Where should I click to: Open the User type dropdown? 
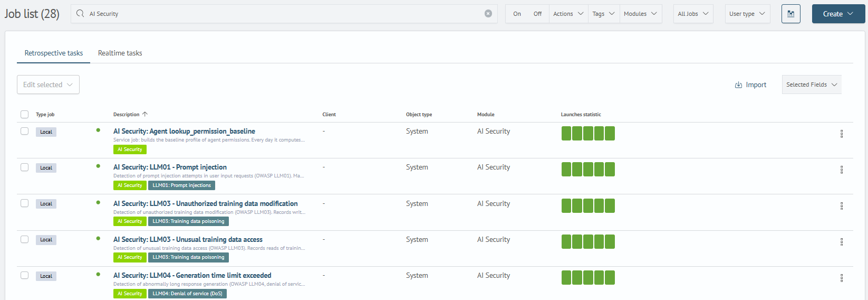tap(747, 14)
